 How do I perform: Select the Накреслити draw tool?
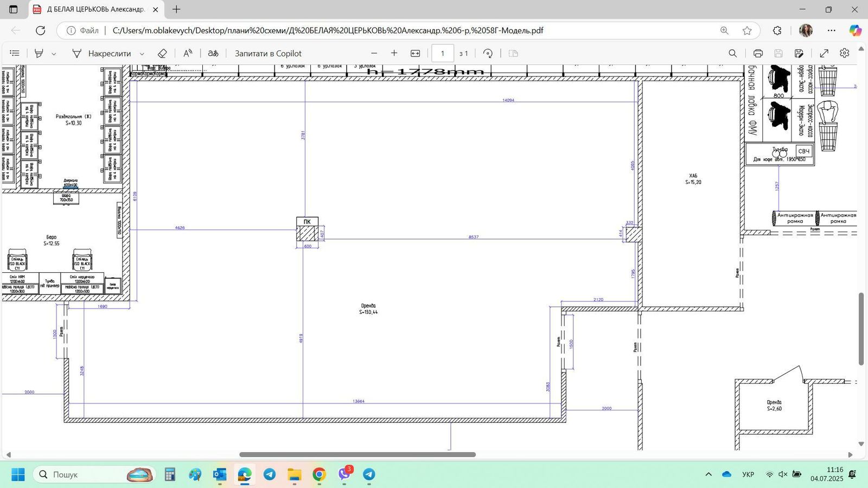[101, 53]
